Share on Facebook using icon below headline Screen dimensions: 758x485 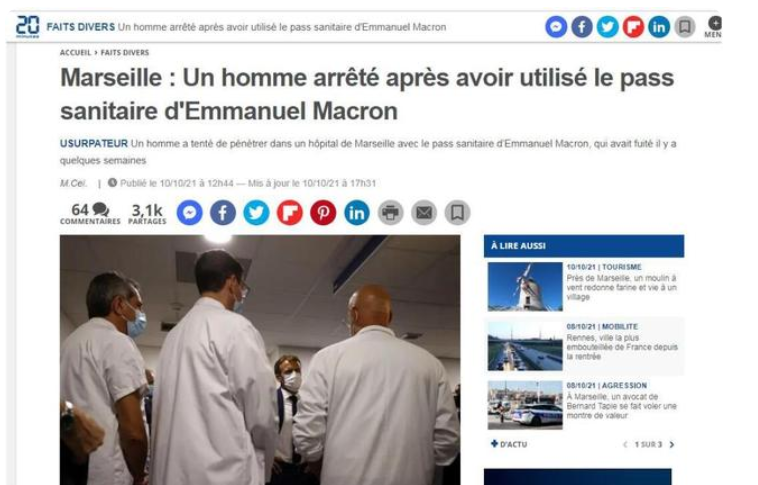pyautogui.click(x=223, y=213)
